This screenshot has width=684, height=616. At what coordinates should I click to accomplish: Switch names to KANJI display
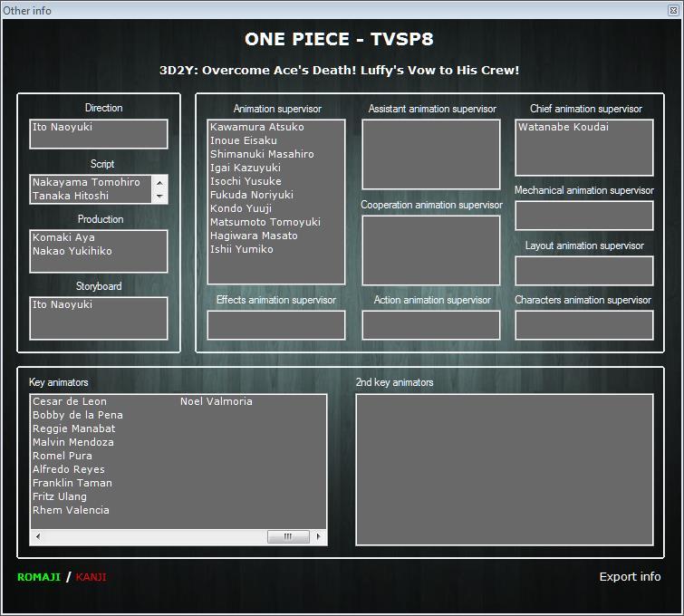(x=91, y=577)
